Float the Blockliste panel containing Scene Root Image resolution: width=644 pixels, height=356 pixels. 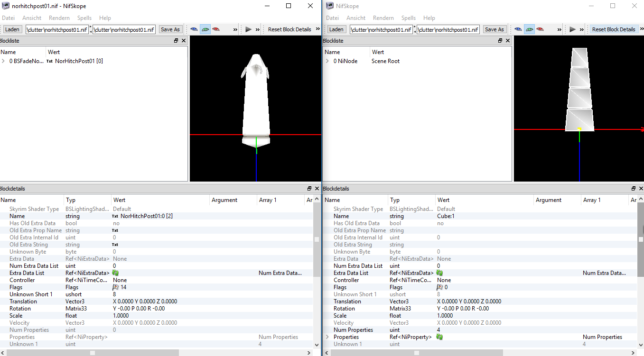coord(500,41)
